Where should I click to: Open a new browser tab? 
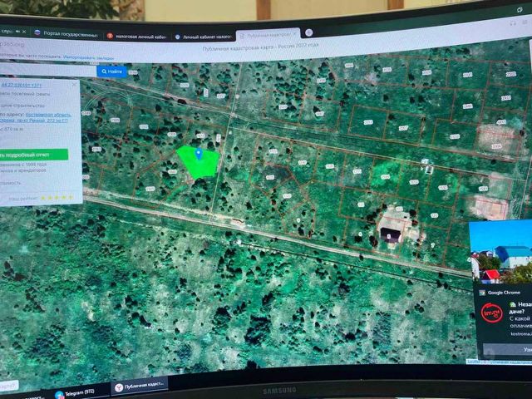pos(308,32)
